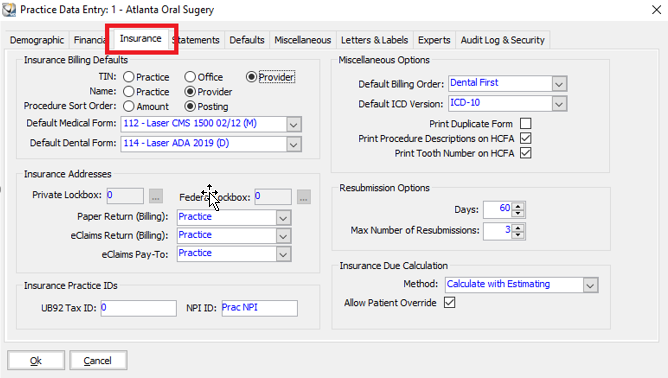Select TIN Office radio button
Screen dimensions: 668x378
(x=190, y=77)
